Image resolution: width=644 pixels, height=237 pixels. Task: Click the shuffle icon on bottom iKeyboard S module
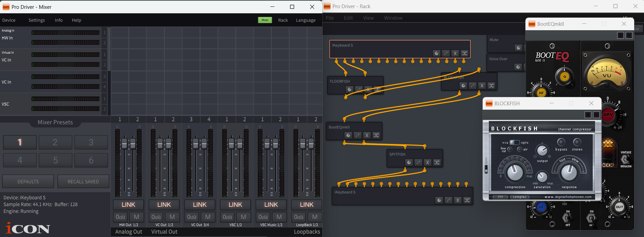coord(467,200)
